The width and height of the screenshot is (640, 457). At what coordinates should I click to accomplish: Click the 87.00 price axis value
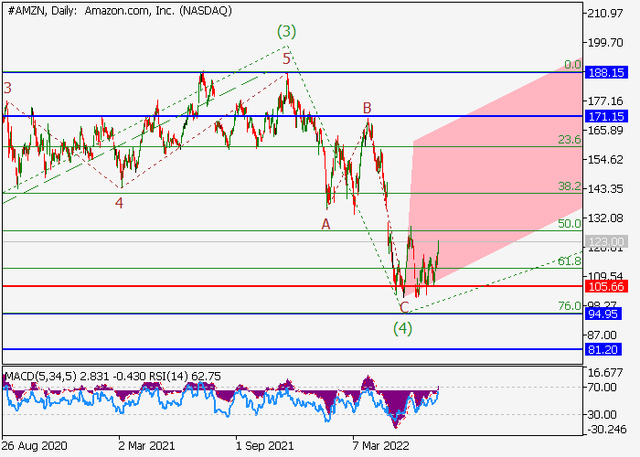point(602,335)
